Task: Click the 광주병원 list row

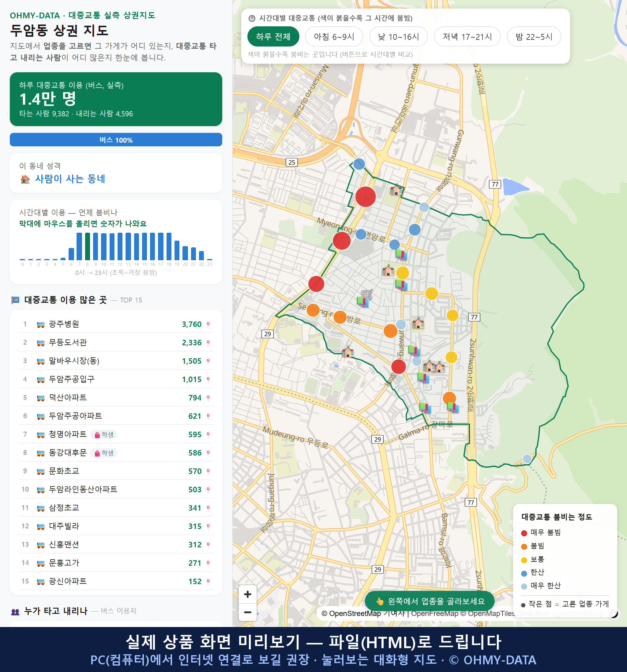Action: click(x=116, y=325)
